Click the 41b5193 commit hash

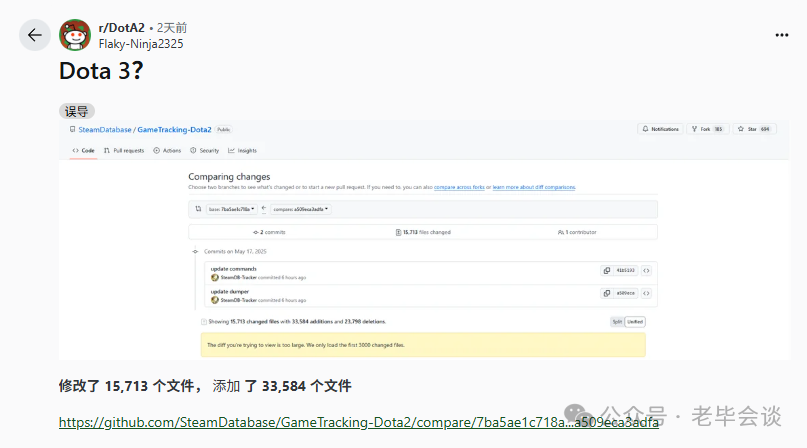pos(625,270)
